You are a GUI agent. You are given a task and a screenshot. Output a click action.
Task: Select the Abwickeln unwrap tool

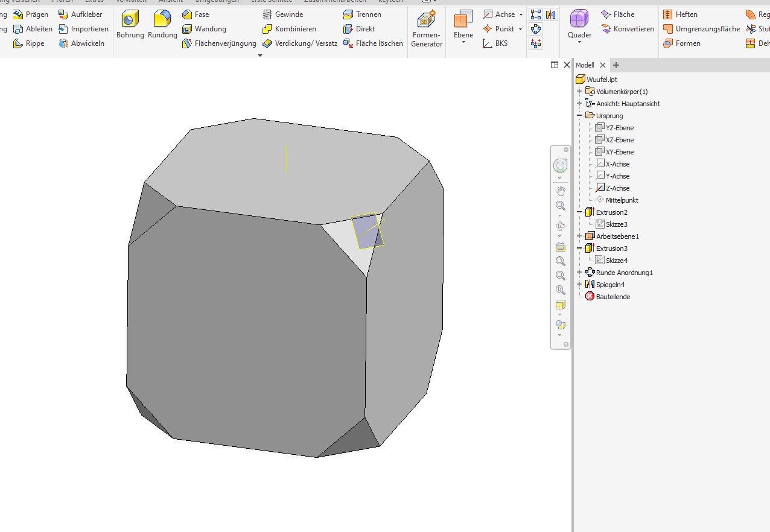tap(81, 43)
